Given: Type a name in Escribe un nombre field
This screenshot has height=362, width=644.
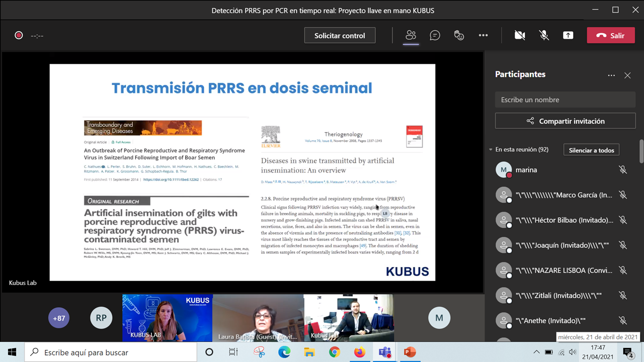Looking at the screenshot, I should click(565, 100).
